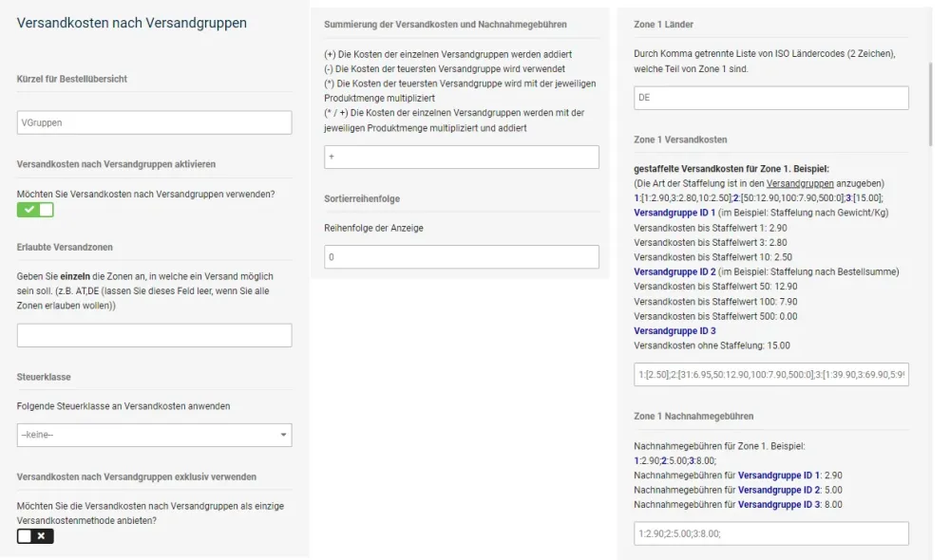Click Versandgruppe ID 1 in Nachnahmegebühren example

pos(779,476)
